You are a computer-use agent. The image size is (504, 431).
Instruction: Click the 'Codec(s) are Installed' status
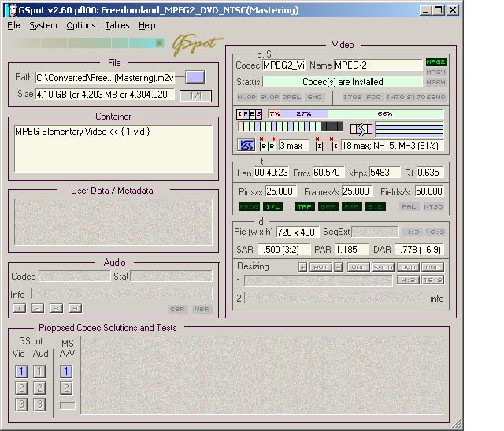tap(343, 82)
